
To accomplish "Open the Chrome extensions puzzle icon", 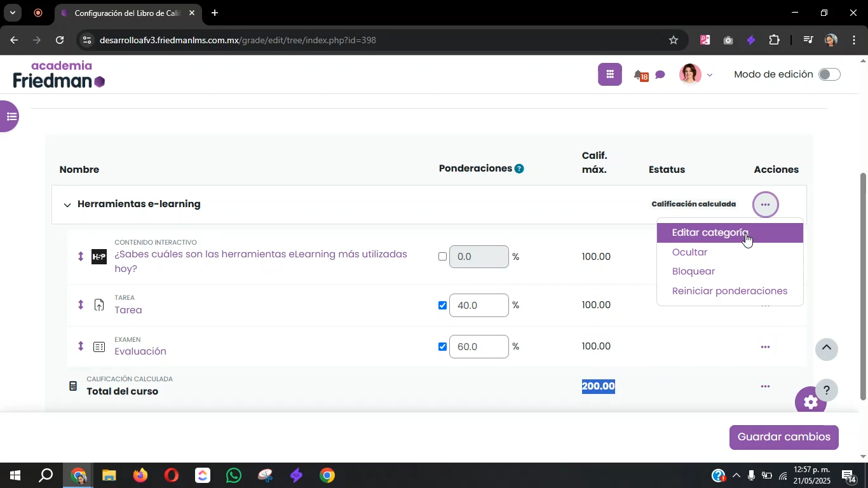I will [774, 40].
